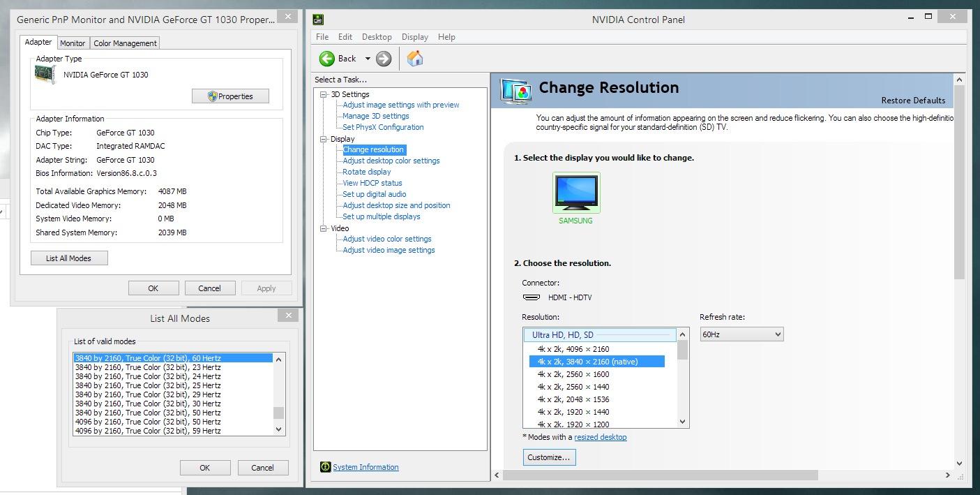Collapse the 3D Settings tree node
Image resolution: width=980 pixels, height=495 pixels.
[324, 94]
